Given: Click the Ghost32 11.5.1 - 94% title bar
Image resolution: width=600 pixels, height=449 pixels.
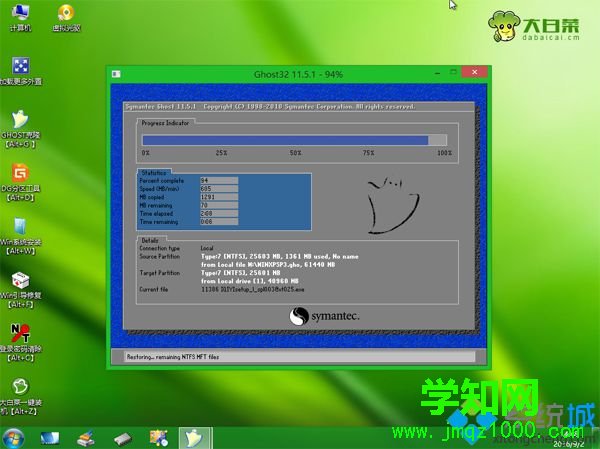Looking at the screenshot, I should click(298, 74).
